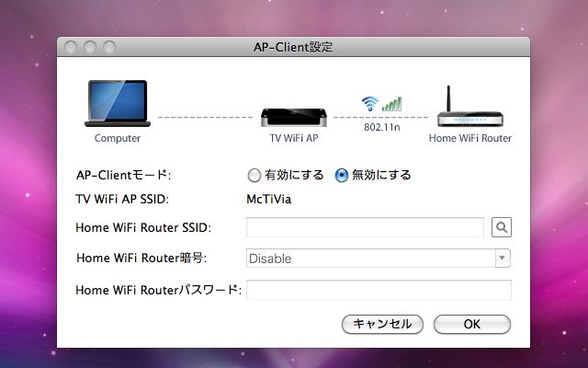Screen dimensions: 588x368
Task: Click the TV WiFi AP SSID label
Action: (122, 199)
